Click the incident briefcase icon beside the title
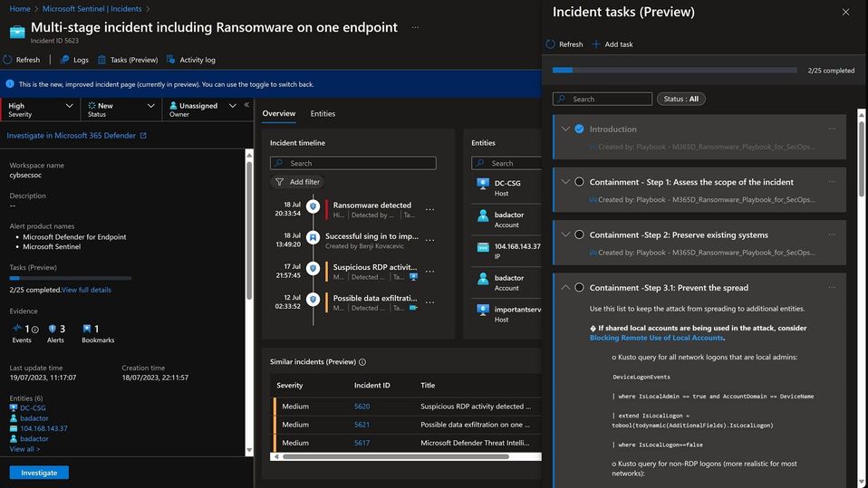Image resolution: width=868 pixels, height=488 pixels. [x=17, y=32]
